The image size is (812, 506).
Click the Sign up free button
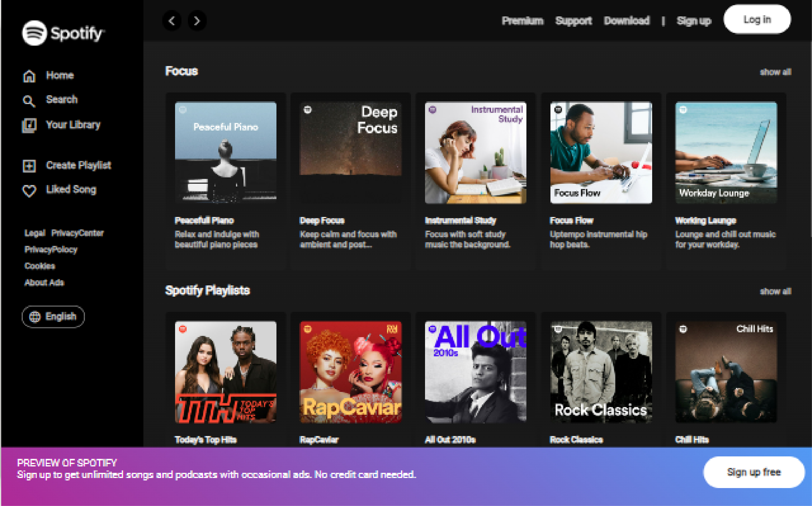(x=754, y=472)
